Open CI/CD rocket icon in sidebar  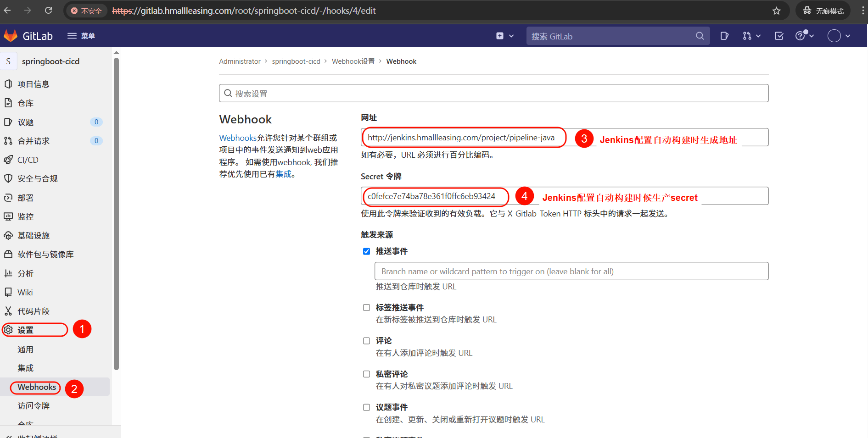pos(8,160)
